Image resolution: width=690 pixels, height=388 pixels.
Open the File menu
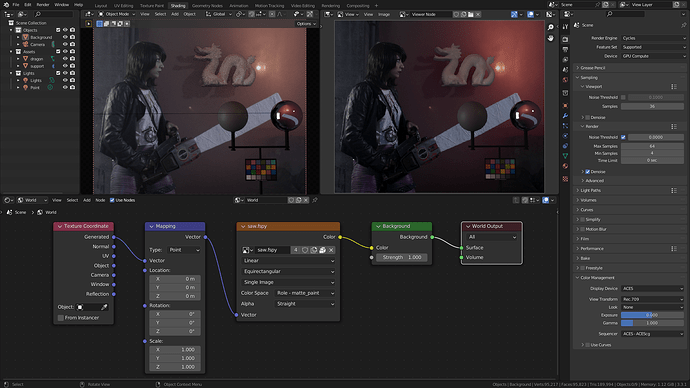(x=16, y=4)
